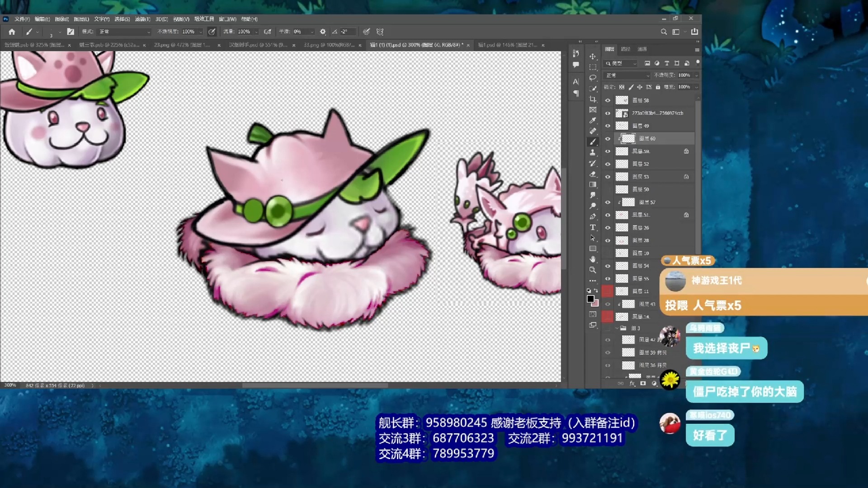868x488 pixels.
Task: Set the background pink color swatch
Action: click(x=596, y=304)
